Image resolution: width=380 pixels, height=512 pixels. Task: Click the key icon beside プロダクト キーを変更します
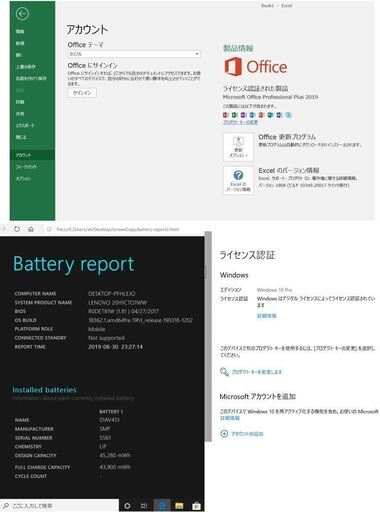[224, 371]
